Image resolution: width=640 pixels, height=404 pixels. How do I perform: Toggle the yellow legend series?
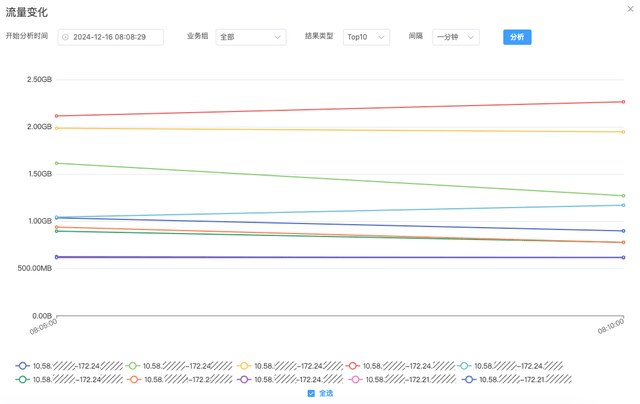coord(290,366)
